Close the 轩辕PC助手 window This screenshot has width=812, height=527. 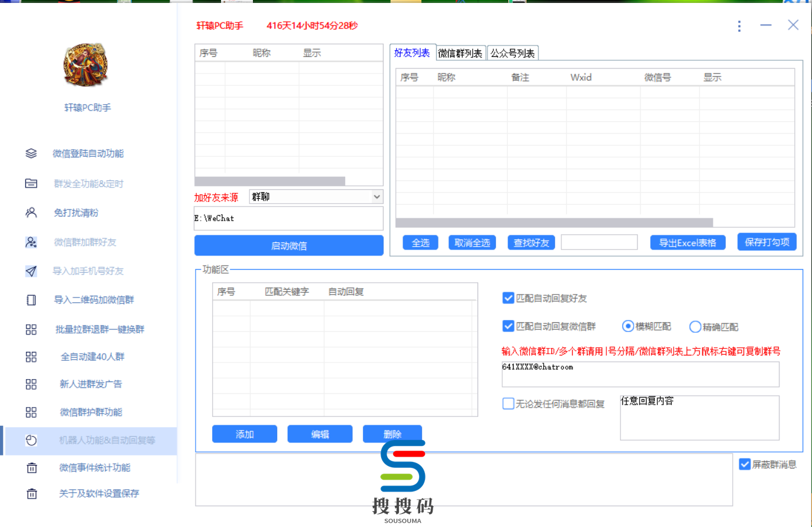coord(793,25)
